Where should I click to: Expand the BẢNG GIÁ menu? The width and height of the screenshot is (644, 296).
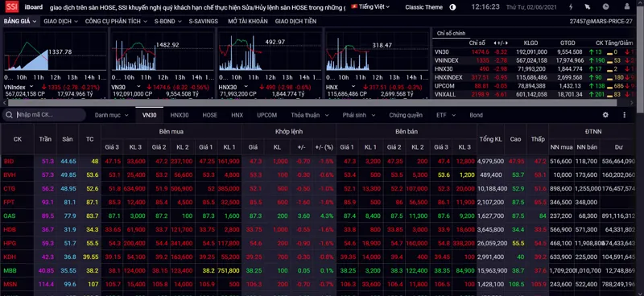click(19, 22)
